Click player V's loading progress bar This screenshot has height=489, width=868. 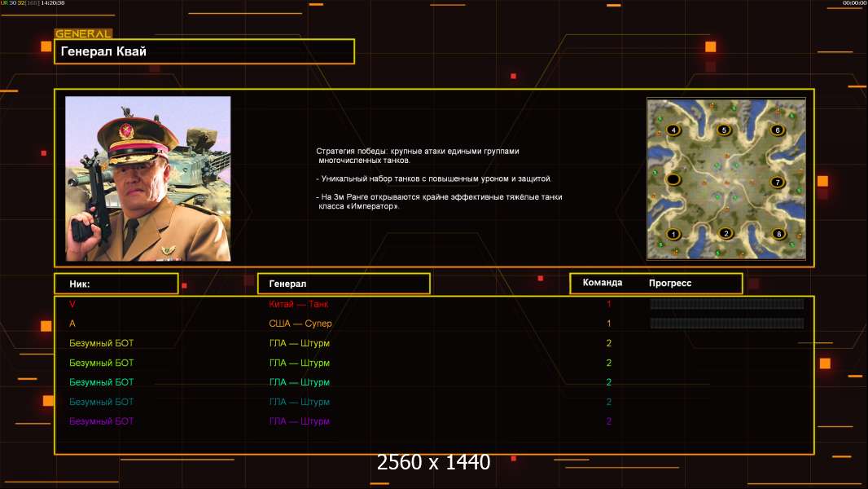726,304
